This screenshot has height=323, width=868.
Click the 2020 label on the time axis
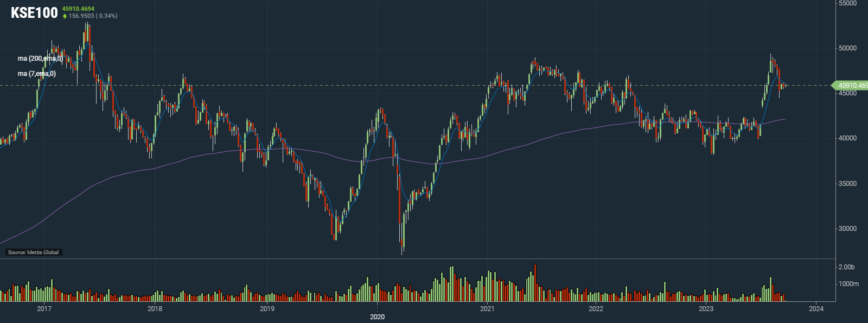click(x=377, y=316)
